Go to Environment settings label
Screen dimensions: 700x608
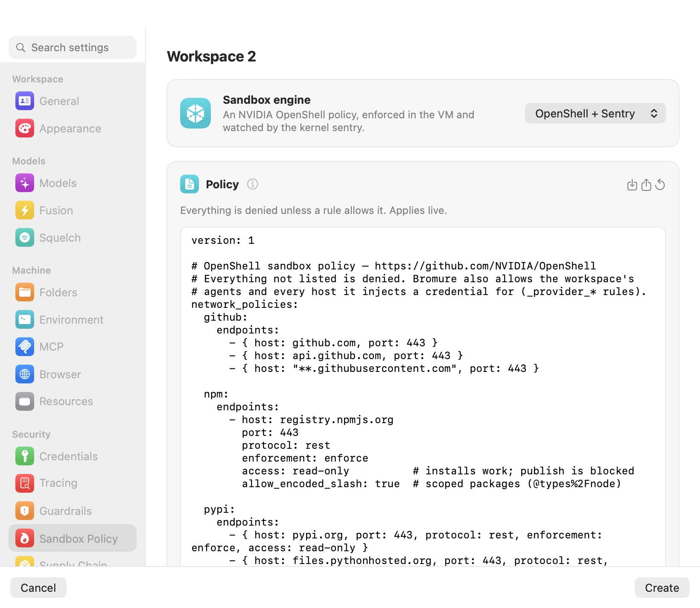coord(71,320)
